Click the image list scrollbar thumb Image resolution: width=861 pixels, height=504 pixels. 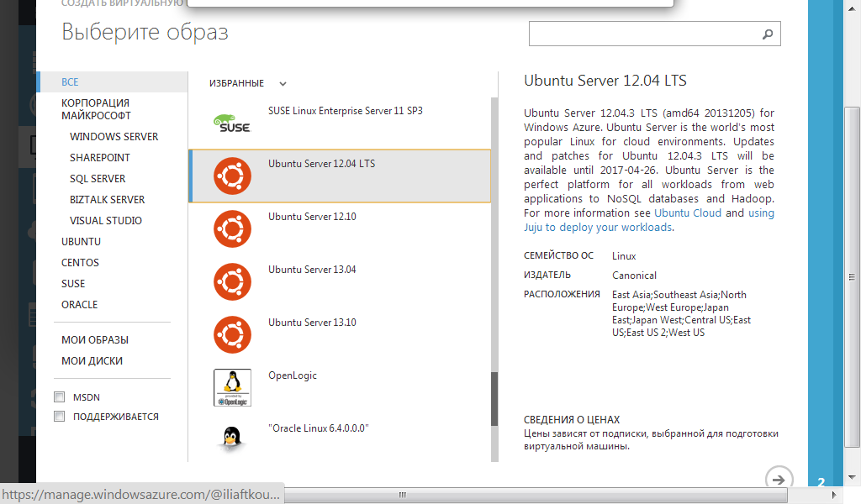pyautogui.click(x=494, y=399)
